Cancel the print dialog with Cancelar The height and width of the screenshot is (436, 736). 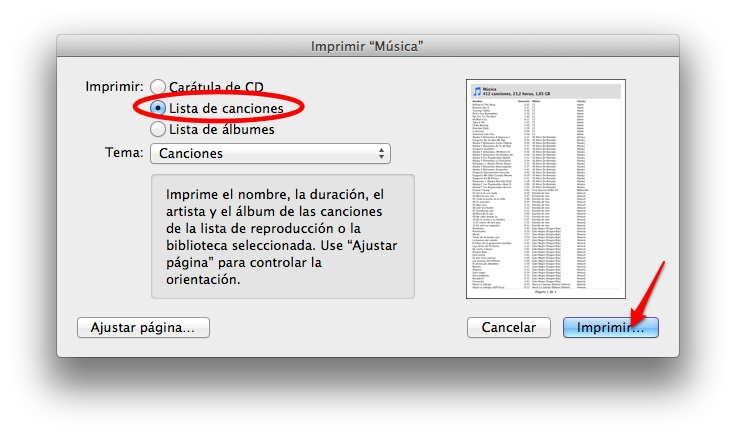coord(509,328)
